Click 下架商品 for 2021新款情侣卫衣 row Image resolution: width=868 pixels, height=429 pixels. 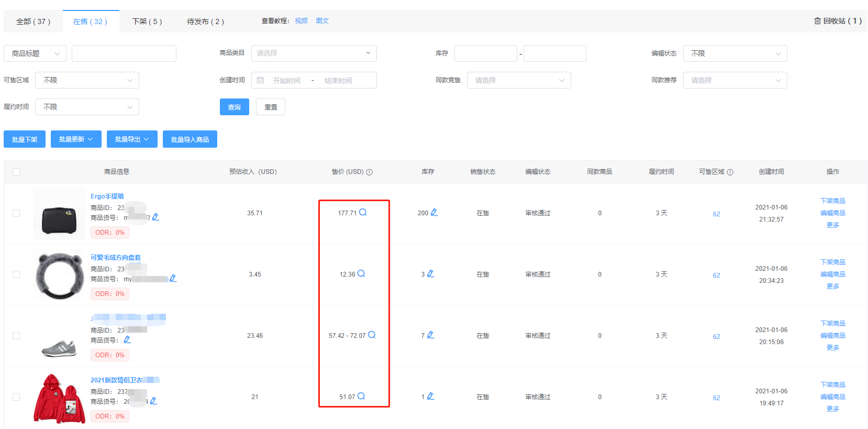pos(833,385)
